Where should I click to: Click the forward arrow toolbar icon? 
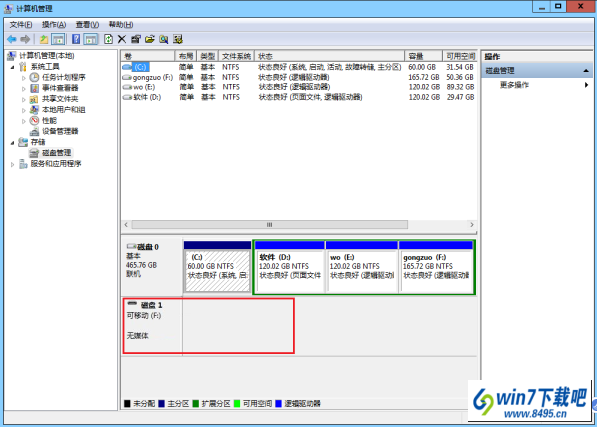tap(25, 39)
